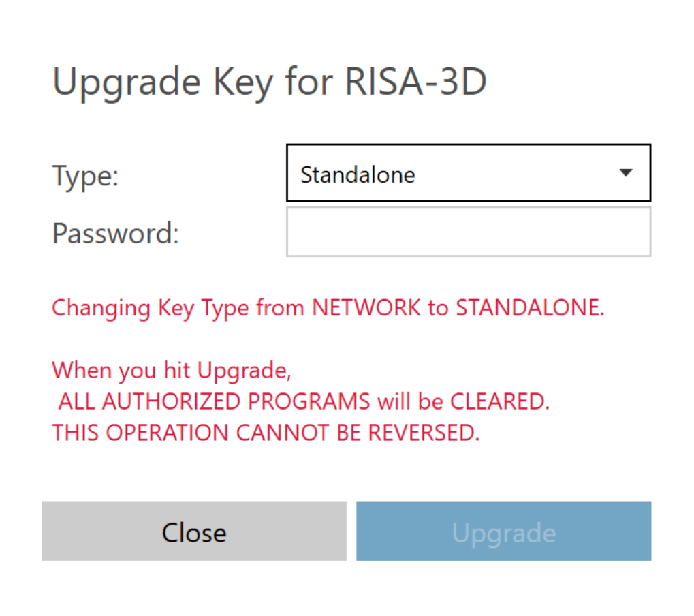
Task: Click the "When you hit Upgrade," text
Action: [x=172, y=370]
